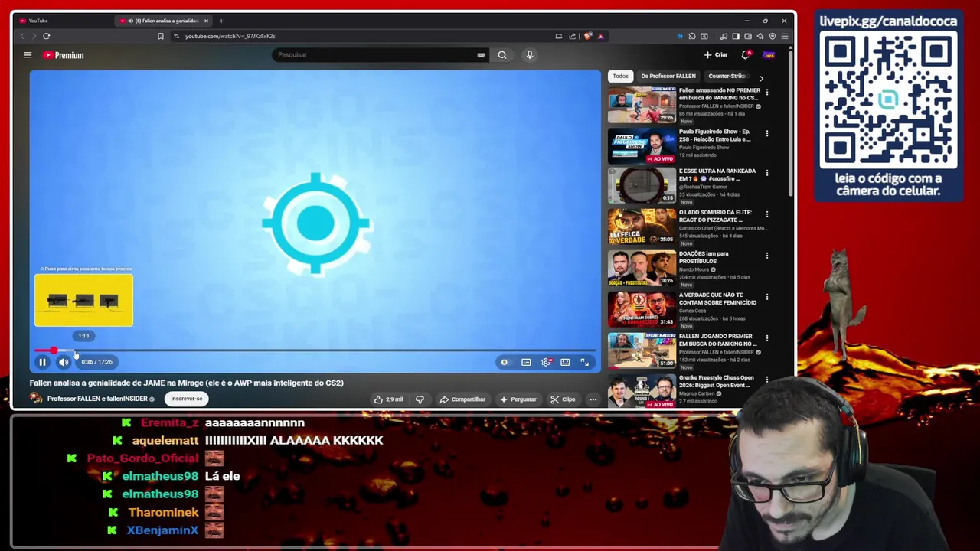Click the magnifier search button
The image size is (980, 551).
click(502, 55)
